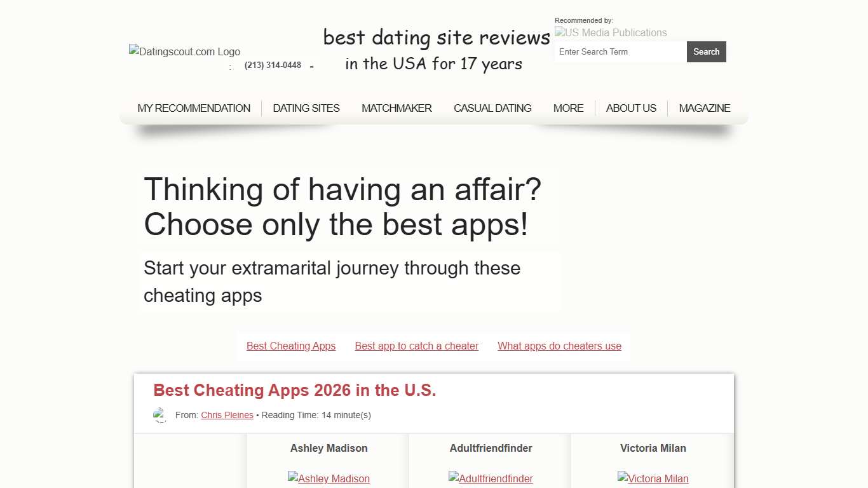Viewport: 868px width, 488px height.
Task: Click the Search button
Action: tap(706, 51)
